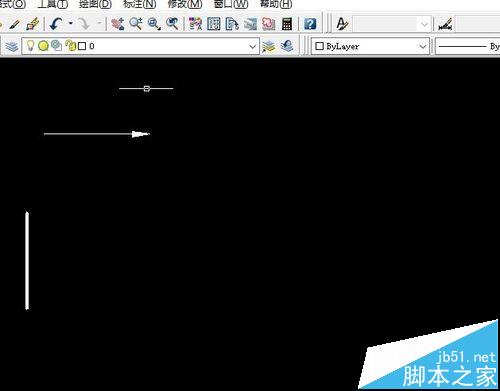Open the Tool Palettes window icon
Screen dimensions: 500x391
pyautogui.click(x=232, y=24)
